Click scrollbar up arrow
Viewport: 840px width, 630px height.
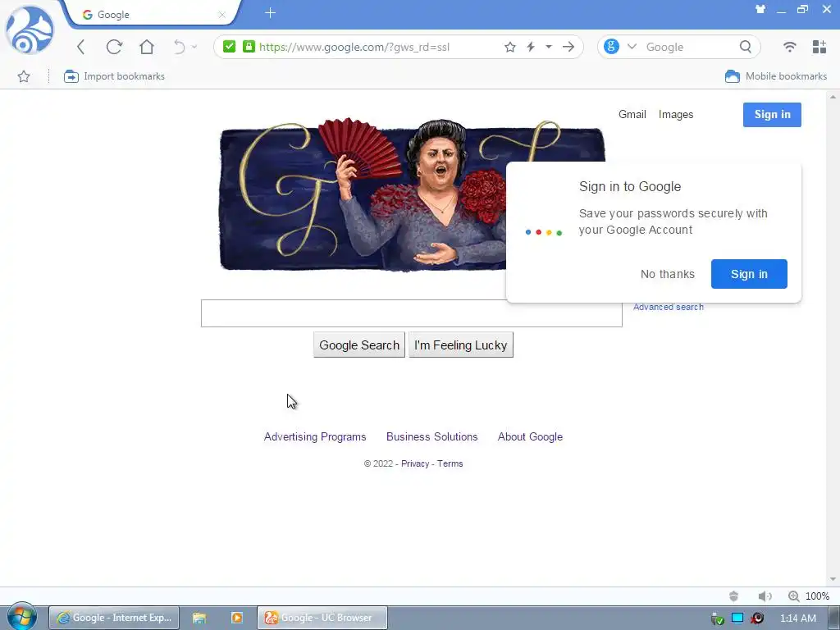[833, 97]
